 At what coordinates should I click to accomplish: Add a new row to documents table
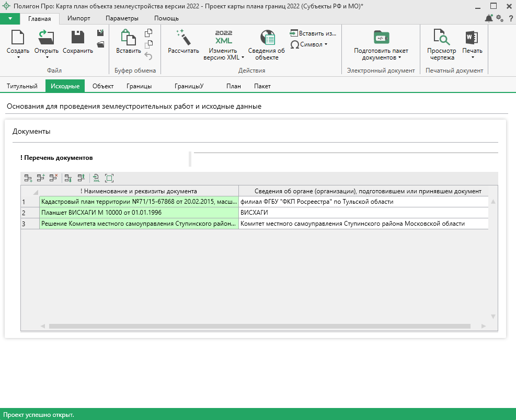pyautogui.click(x=28, y=178)
